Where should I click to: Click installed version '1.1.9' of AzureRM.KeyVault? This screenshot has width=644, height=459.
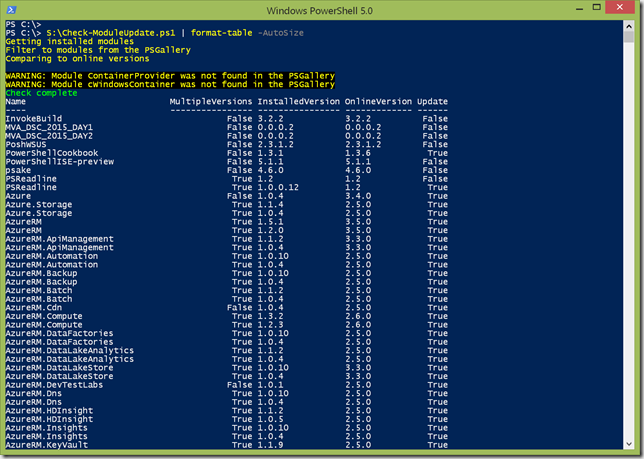(270, 445)
